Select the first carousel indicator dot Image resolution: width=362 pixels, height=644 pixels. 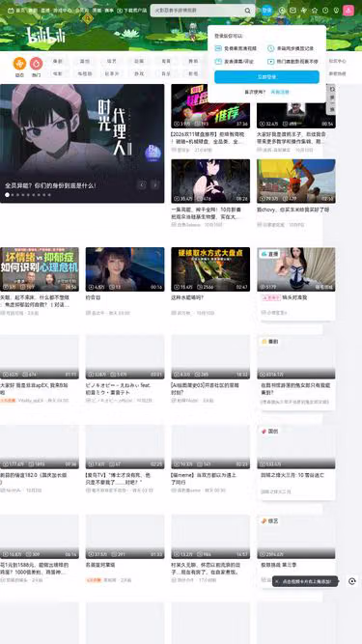7,195
